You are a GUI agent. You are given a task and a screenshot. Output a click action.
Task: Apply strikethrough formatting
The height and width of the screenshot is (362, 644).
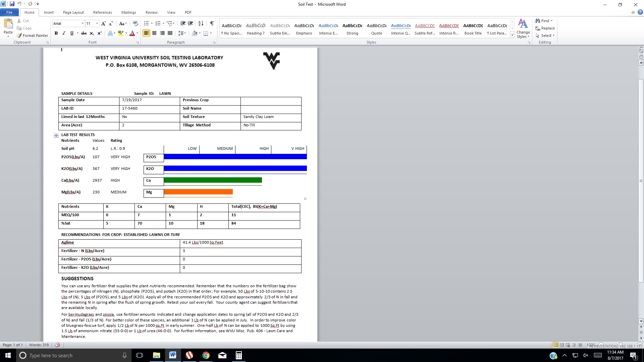(x=84, y=33)
